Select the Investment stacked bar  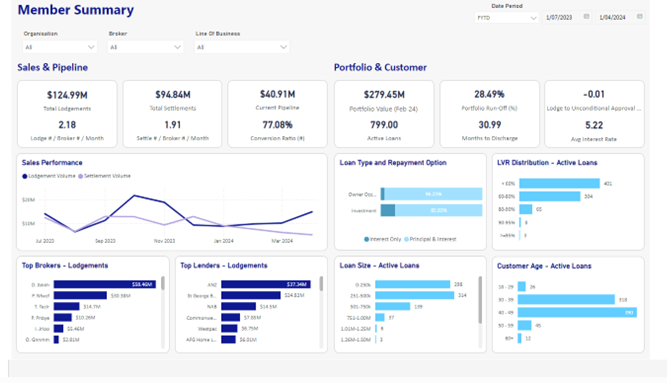coord(431,210)
